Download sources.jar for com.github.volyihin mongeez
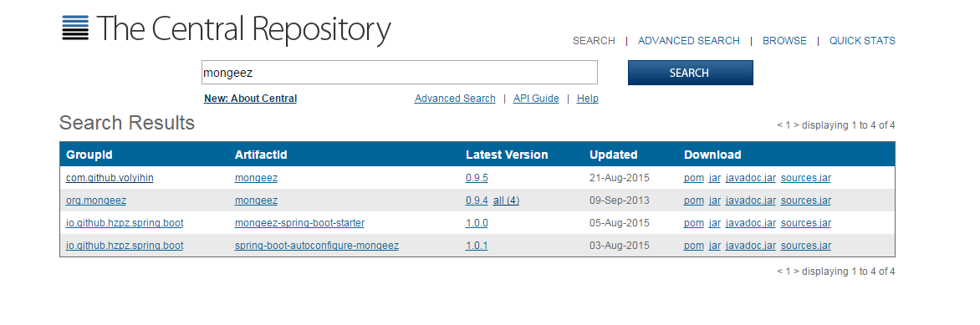 pyautogui.click(x=806, y=178)
